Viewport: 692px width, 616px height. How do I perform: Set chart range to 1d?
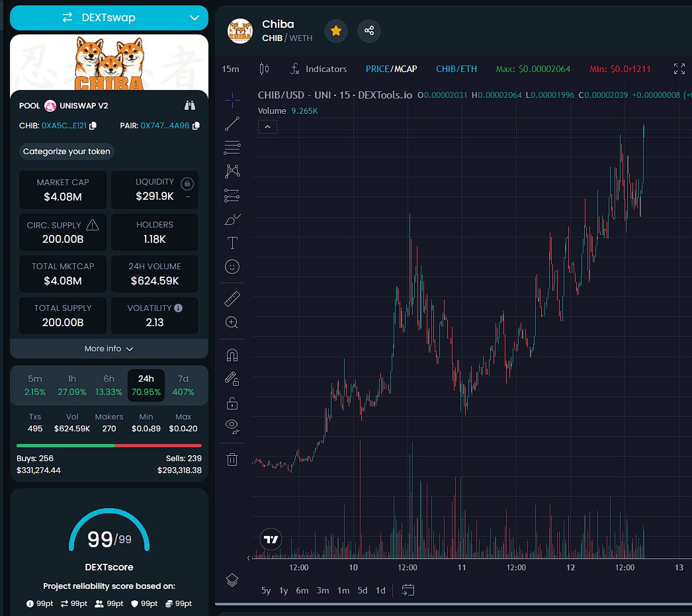380,590
